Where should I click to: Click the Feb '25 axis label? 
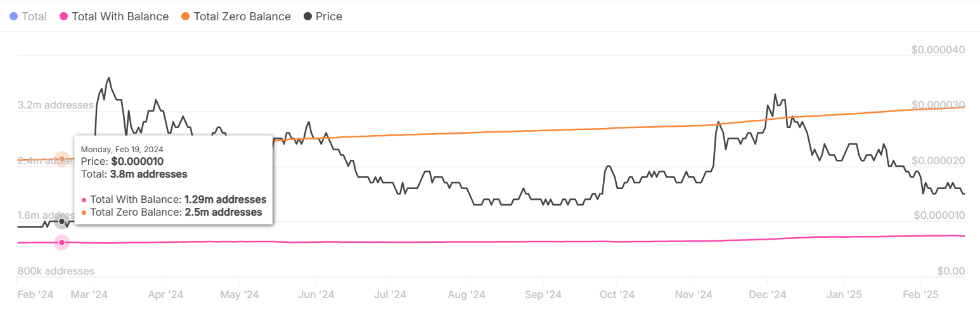920,295
